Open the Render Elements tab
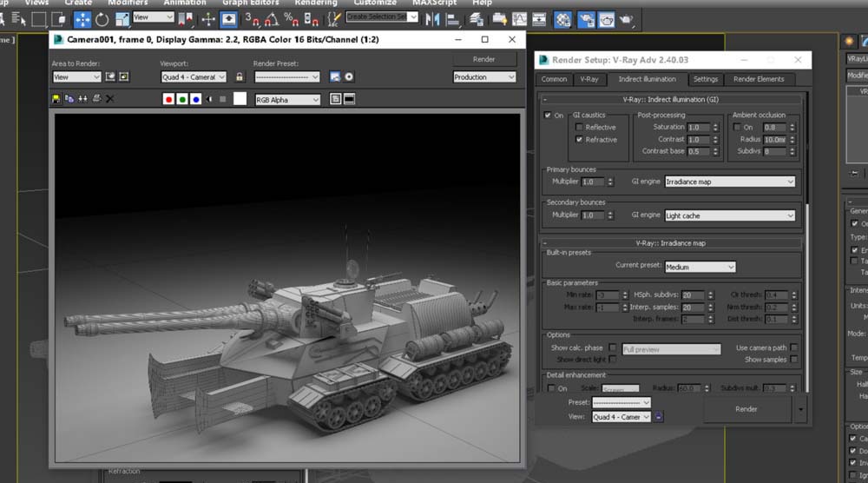Image resolution: width=868 pixels, height=483 pixels. (759, 79)
